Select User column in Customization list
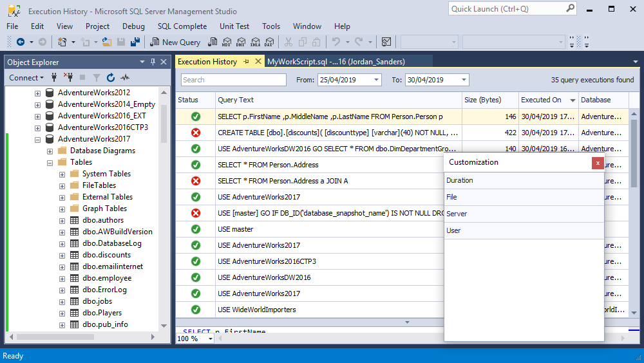The image size is (644, 363). [524, 231]
